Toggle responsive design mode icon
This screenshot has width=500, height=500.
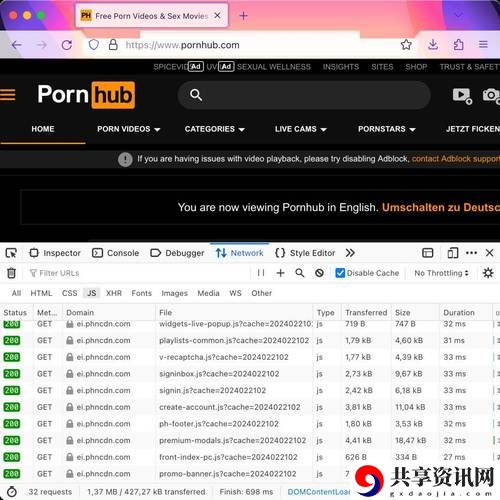[453, 253]
